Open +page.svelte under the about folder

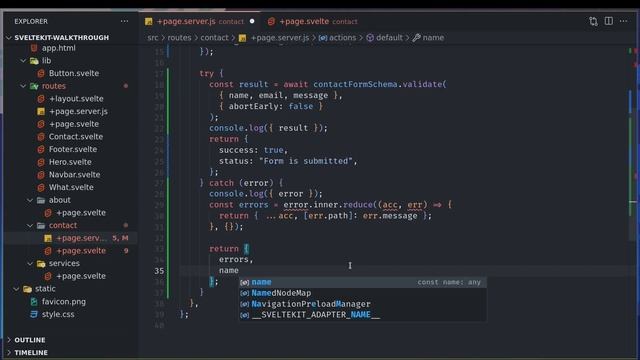tap(81, 213)
